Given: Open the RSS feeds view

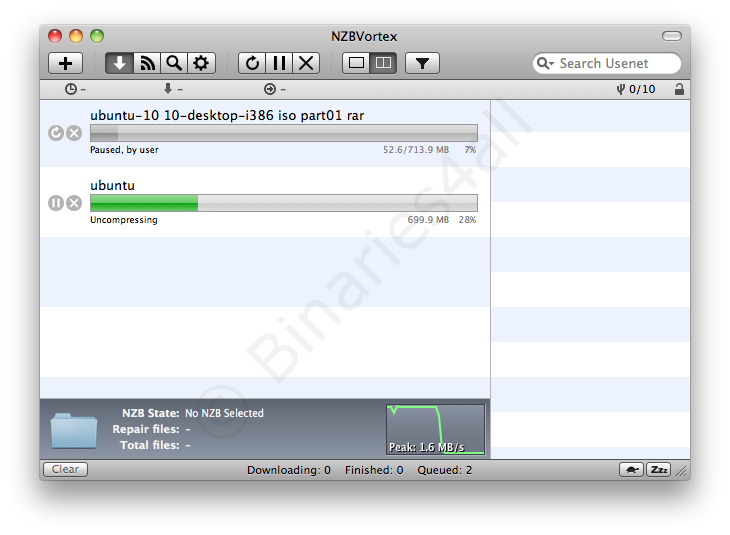Looking at the screenshot, I should (x=147, y=63).
